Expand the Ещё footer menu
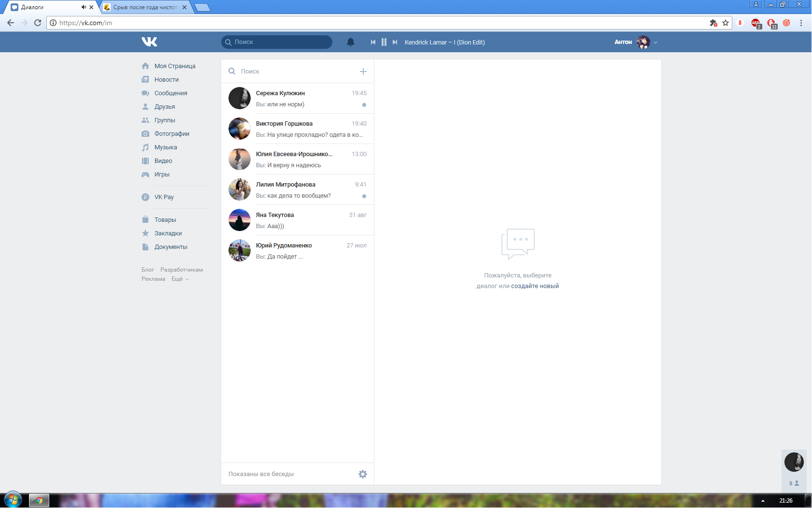Image resolution: width=812 pixels, height=508 pixels. (x=180, y=279)
